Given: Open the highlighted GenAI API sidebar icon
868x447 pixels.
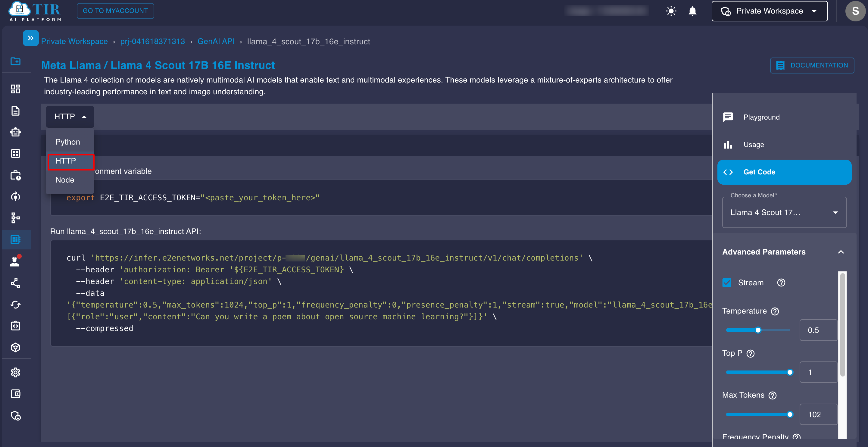Looking at the screenshot, I should pyautogui.click(x=15, y=239).
